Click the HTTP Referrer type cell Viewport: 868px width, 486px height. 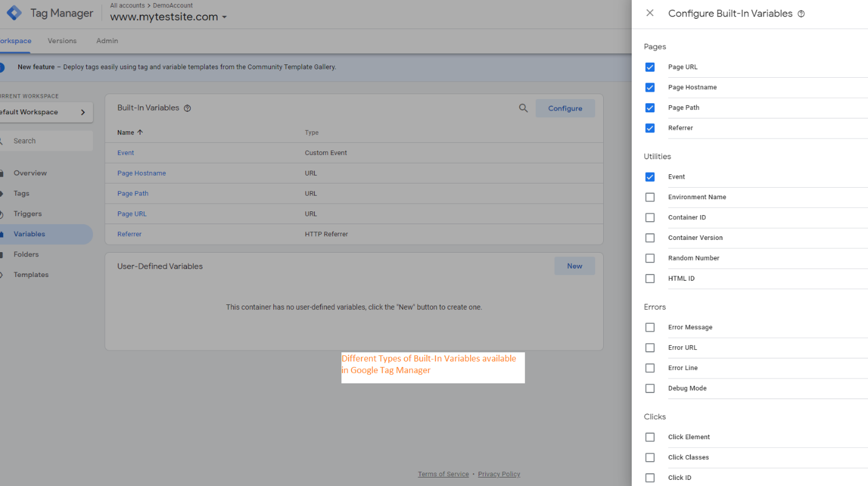pyautogui.click(x=326, y=234)
